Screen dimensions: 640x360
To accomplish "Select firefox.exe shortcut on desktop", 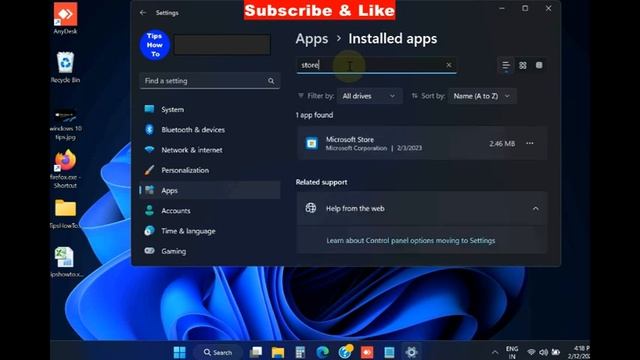I will click(65, 169).
